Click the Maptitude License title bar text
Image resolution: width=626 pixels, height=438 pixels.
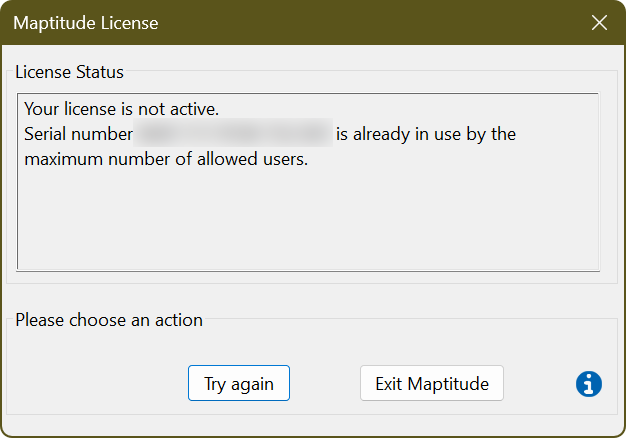point(85,22)
